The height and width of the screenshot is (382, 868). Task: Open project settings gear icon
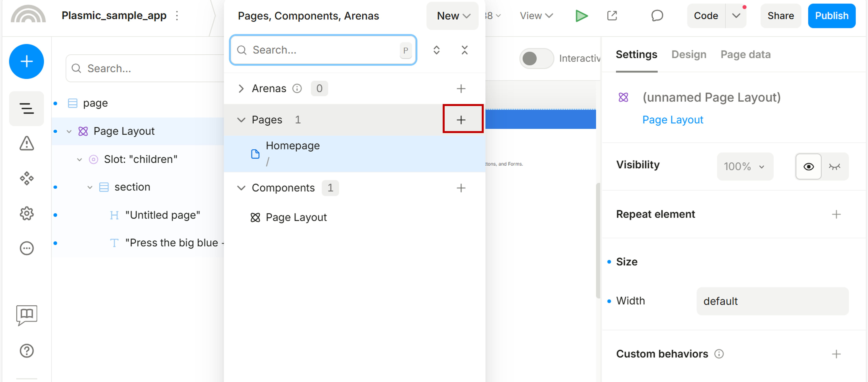(x=26, y=213)
